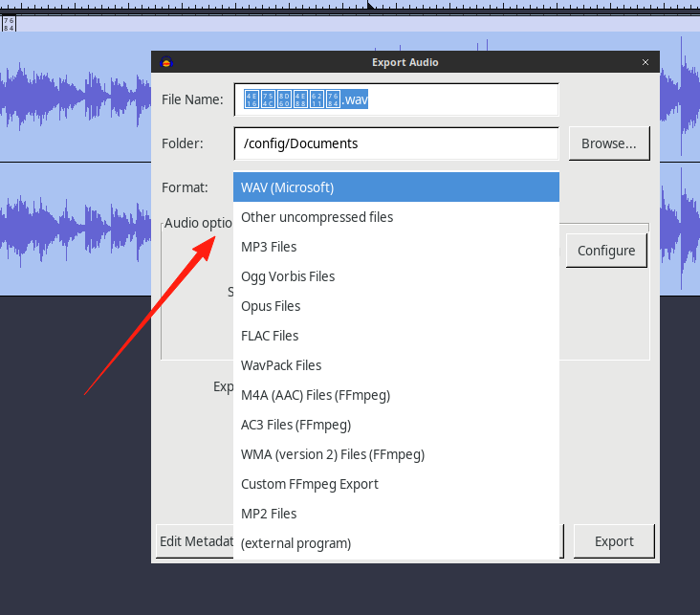Choose MP2 Files format

396,514
